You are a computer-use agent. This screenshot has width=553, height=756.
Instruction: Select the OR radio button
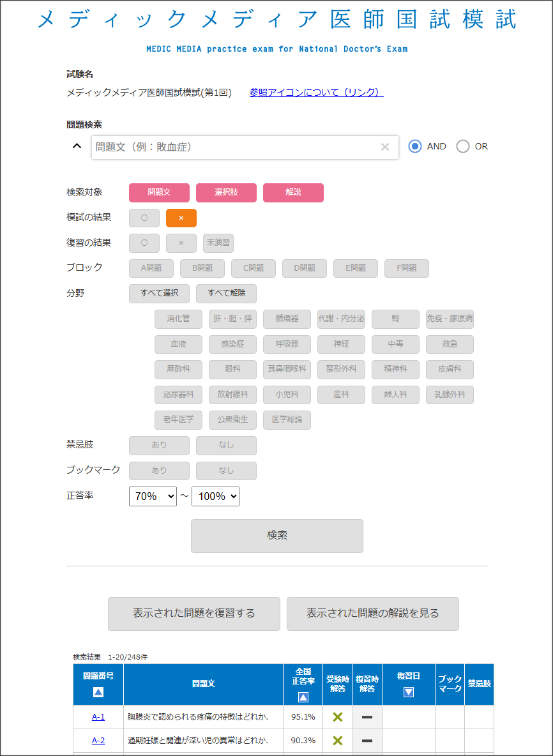point(463,146)
